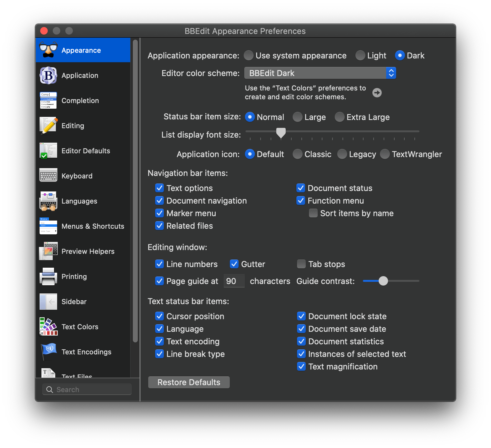Disable the Gutter checkbox
491x448 pixels.
click(x=234, y=264)
